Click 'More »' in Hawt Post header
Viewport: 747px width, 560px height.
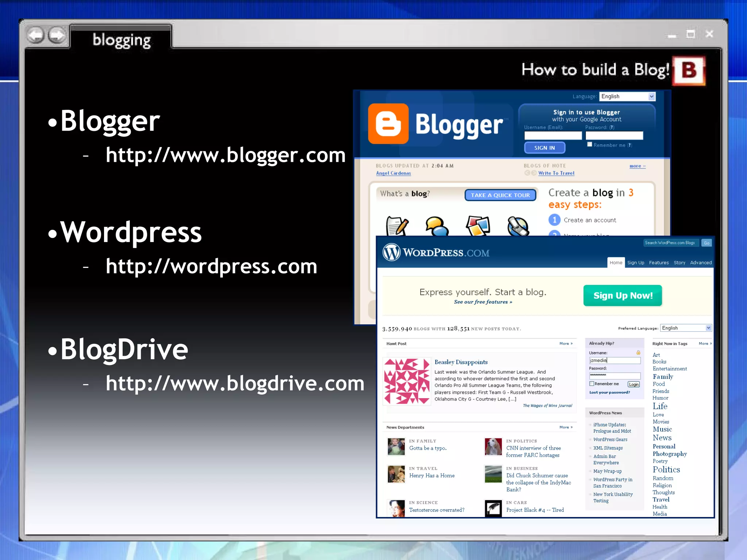click(x=566, y=343)
